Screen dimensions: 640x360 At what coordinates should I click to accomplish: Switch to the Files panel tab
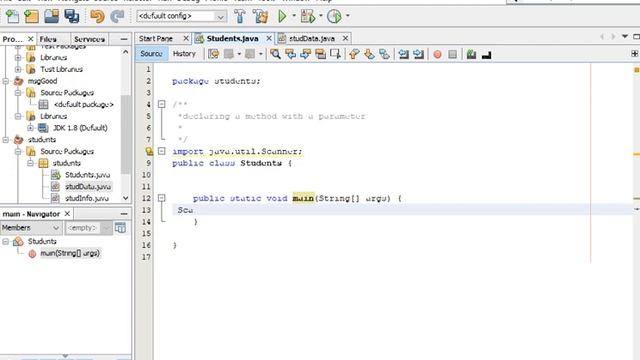pyautogui.click(x=48, y=39)
